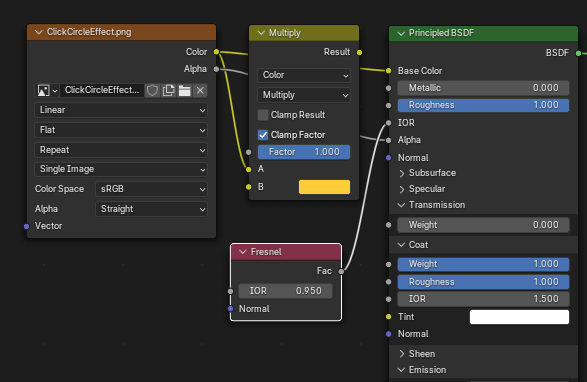Click the Fresnel Fac output socket
The image size is (587, 382).
[x=341, y=271]
